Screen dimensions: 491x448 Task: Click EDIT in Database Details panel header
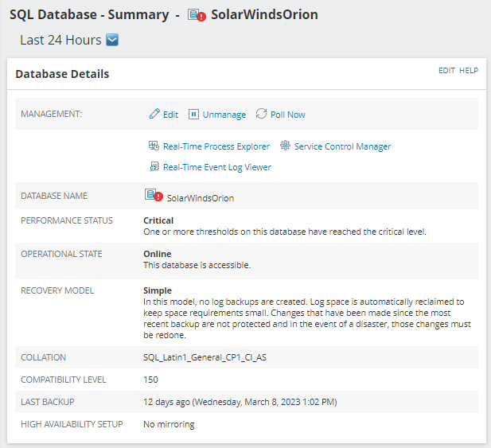446,71
